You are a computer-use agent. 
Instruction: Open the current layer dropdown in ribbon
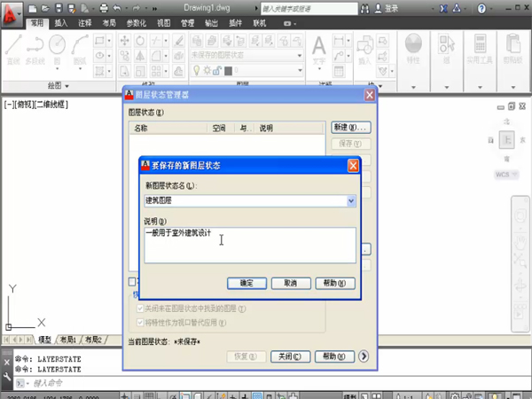click(x=300, y=70)
